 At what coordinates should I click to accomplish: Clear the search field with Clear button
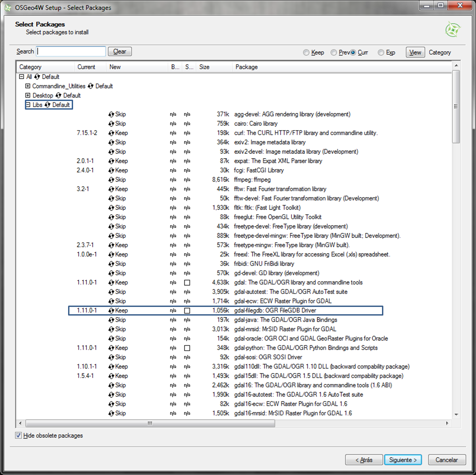[x=120, y=51]
